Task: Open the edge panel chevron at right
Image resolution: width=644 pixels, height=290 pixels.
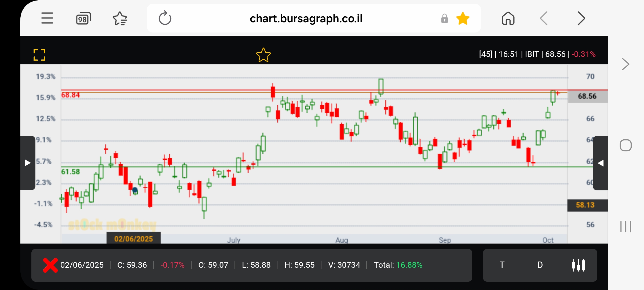Action: (625, 64)
